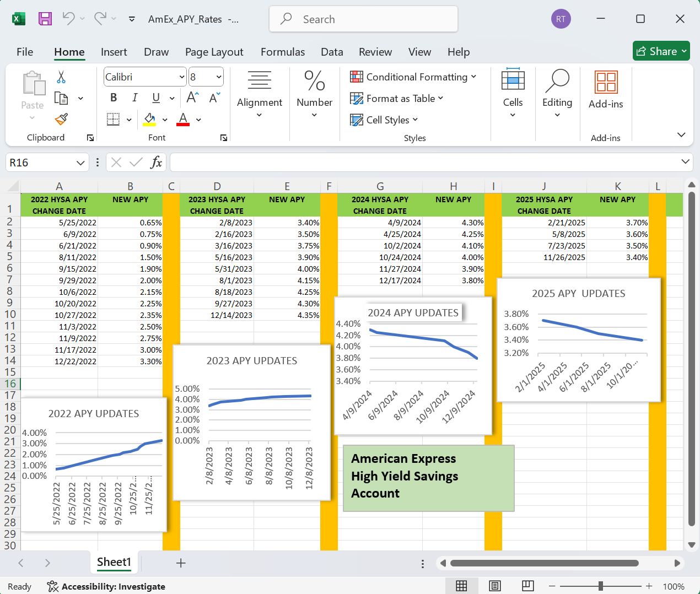Select the Format Painter brush icon

tap(61, 119)
